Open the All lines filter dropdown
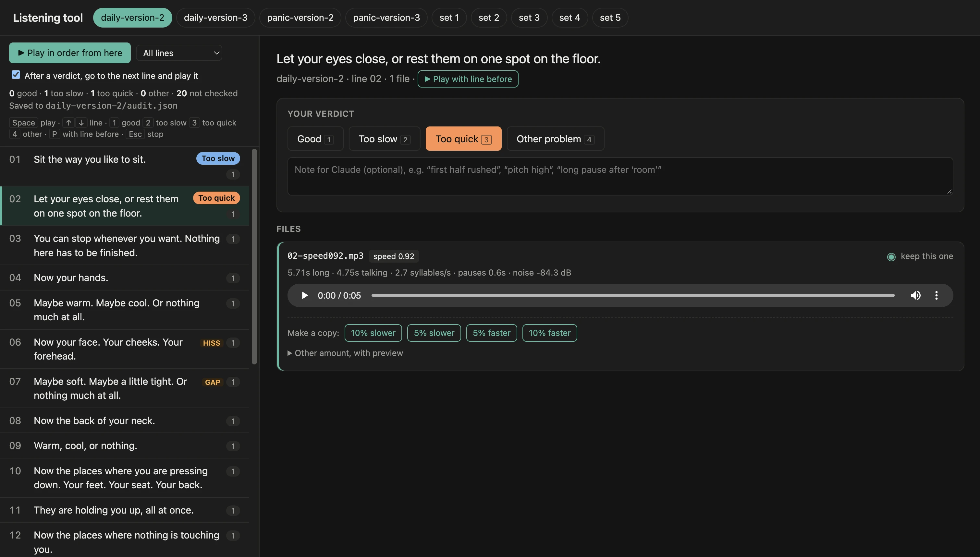Screen dimensions: 980x557 [179, 53]
